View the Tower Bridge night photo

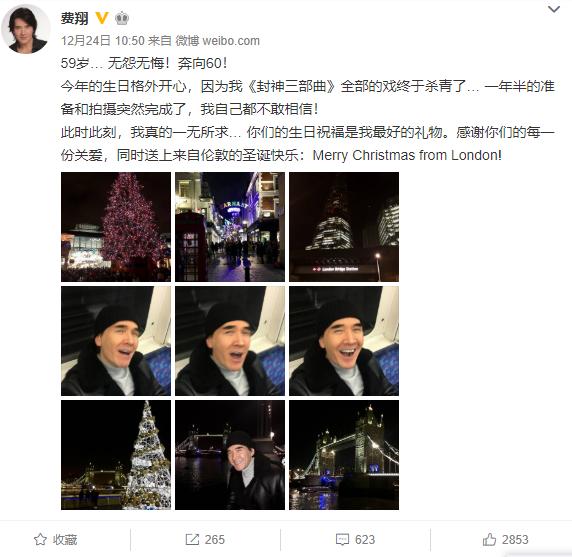click(344, 455)
